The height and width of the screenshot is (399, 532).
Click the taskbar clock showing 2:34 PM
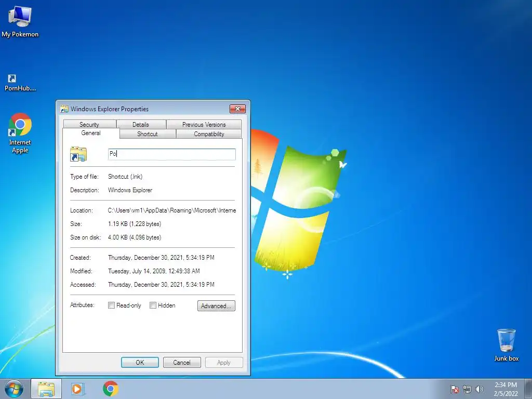coord(506,389)
